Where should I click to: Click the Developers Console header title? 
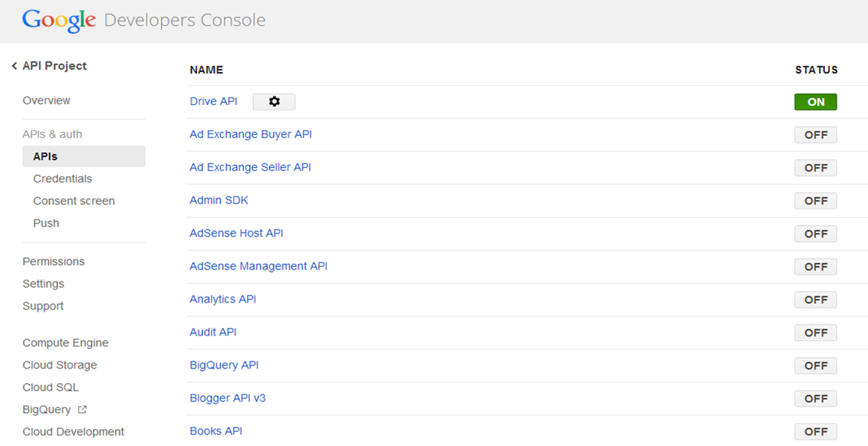(x=185, y=21)
